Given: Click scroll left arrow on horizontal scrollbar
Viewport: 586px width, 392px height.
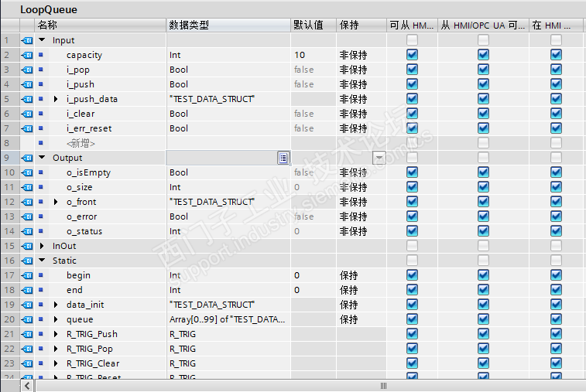Looking at the screenshot, I should (x=27, y=386).
